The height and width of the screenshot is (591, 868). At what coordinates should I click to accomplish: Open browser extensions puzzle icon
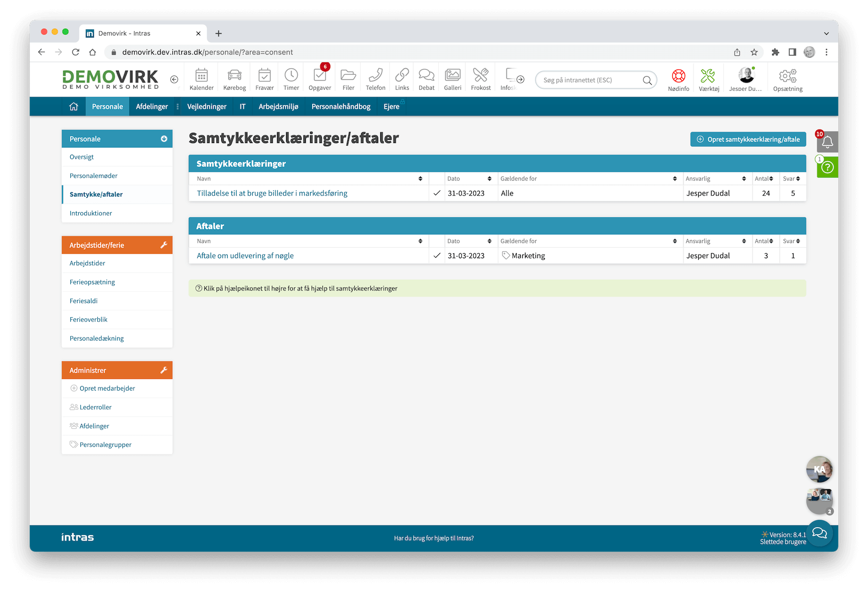(x=775, y=52)
